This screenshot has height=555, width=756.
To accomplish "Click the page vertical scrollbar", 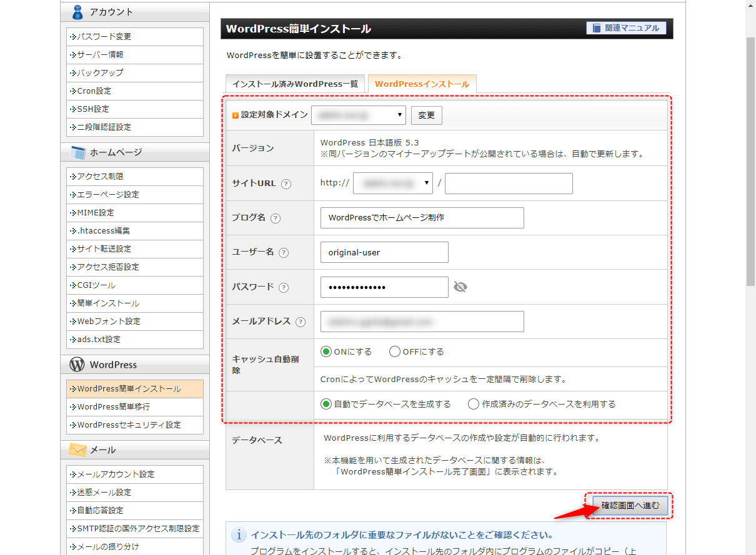I will tap(750, 162).
